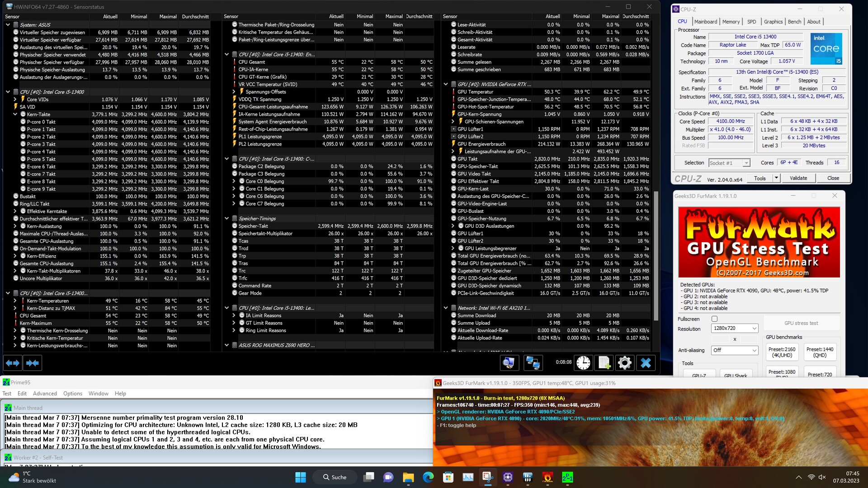Switch to Prime95 taskbar icon
The height and width of the screenshot is (488, 868).
coord(567,477)
